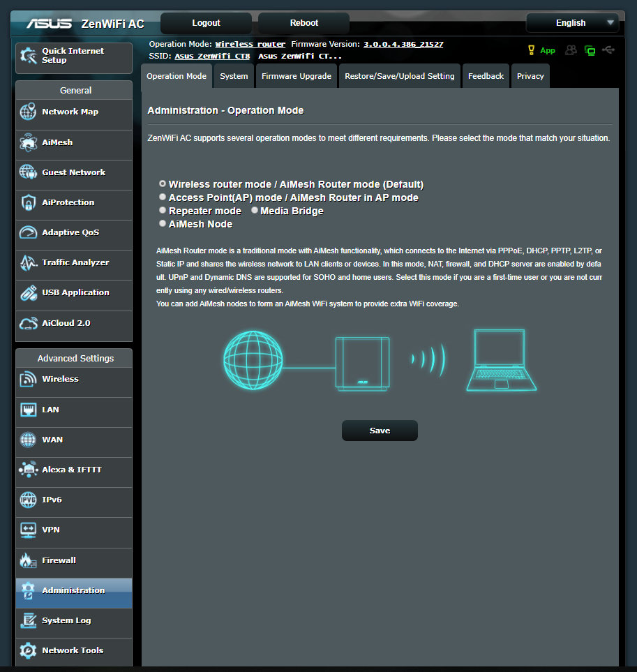Save the operation mode setting
This screenshot has height=672, width=637.
click(x=380, y=431)
